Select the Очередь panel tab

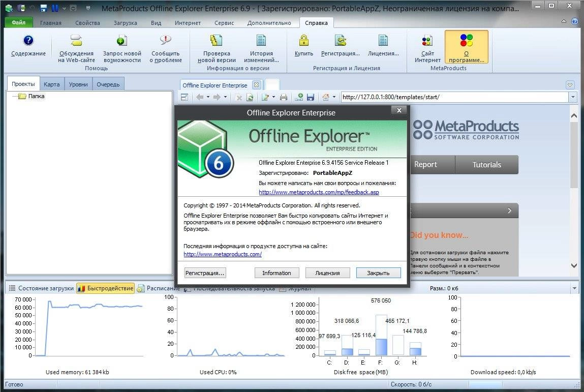click(108, 84)
